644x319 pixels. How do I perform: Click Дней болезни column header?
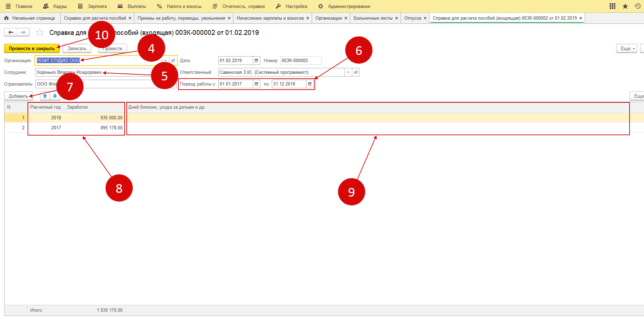[378, 107]
